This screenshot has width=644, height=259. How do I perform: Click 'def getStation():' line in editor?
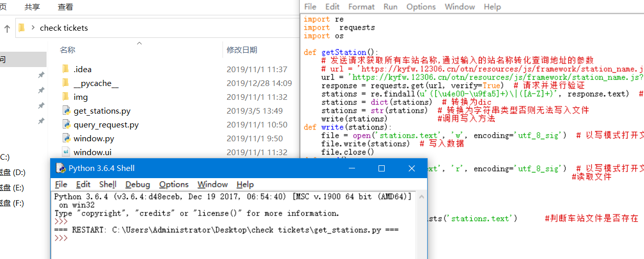click(x=341, y=52)
